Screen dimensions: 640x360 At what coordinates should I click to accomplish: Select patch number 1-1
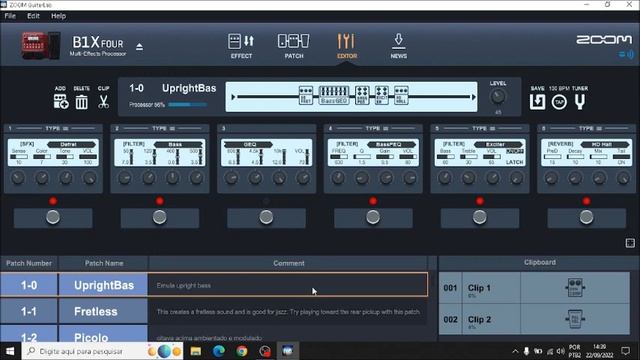(29, 311)
